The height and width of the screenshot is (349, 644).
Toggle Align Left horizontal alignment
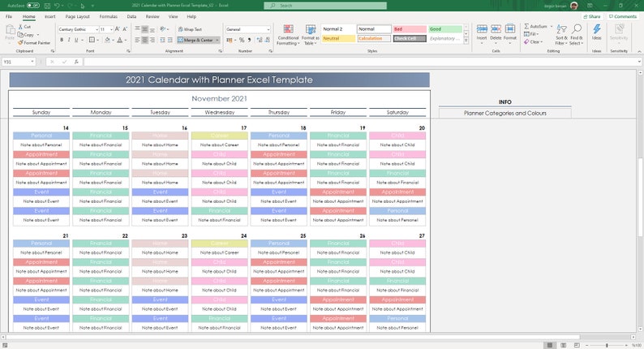(138, 40)
